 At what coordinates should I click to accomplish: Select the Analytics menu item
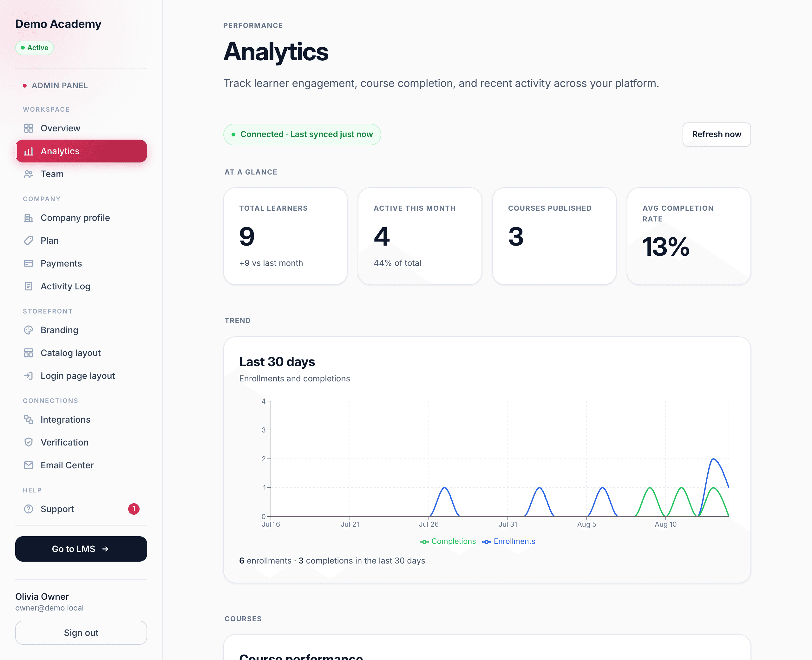81,151
